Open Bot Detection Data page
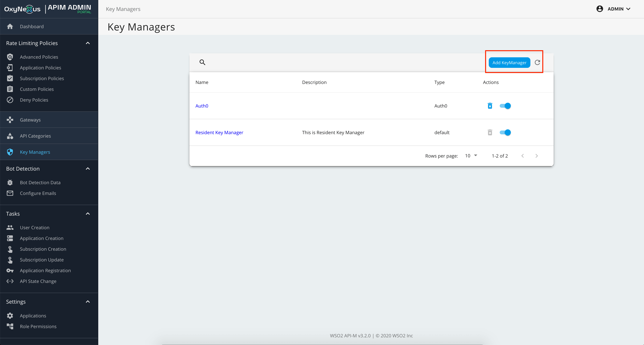This screenshot has width=644, height=345. pos(40,182)
